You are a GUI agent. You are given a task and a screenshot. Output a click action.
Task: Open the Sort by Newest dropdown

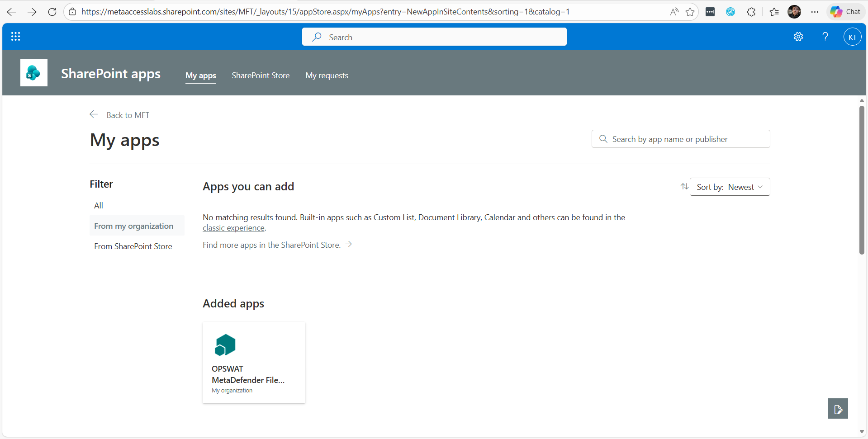[730, 187]
